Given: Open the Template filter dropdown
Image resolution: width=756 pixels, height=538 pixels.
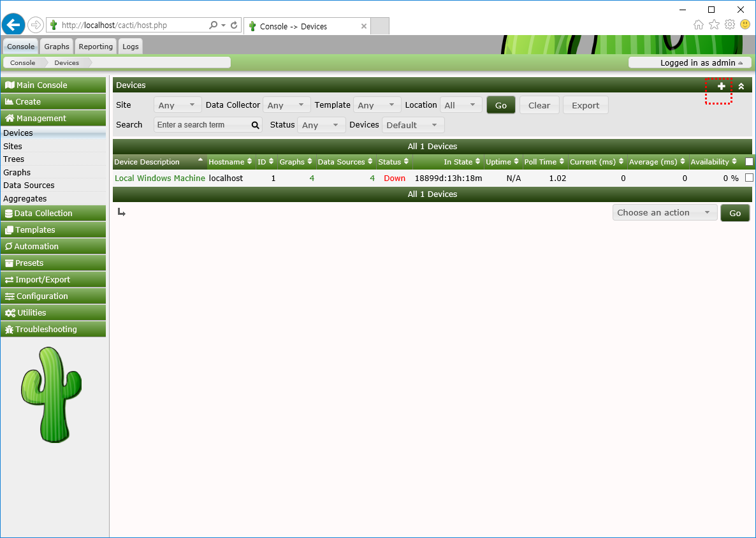Looking at the screenshot, I should (x=377, y=105).
